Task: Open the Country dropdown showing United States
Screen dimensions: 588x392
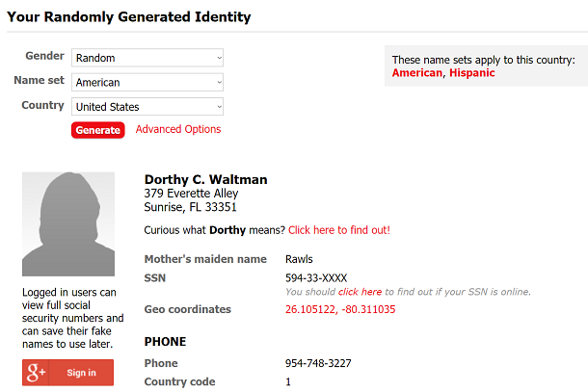Action: click(x=147, y=107)
